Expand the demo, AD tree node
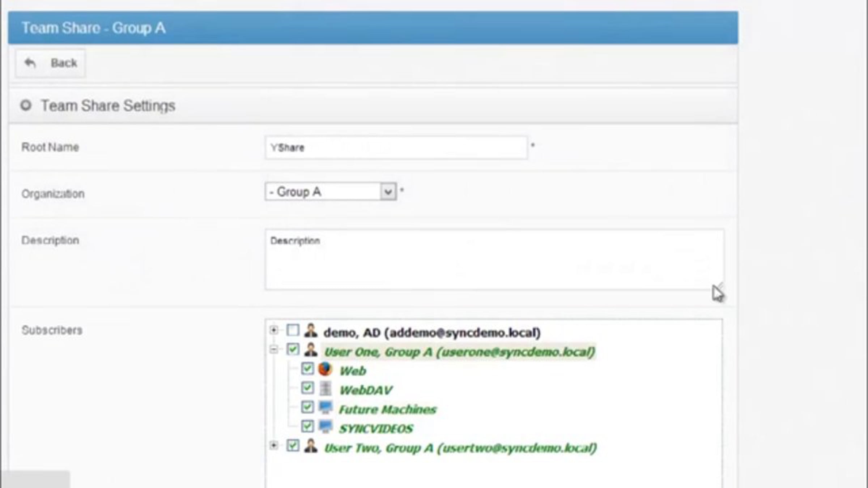The height and width of the screenshot is (488, 868). point(274,330)
